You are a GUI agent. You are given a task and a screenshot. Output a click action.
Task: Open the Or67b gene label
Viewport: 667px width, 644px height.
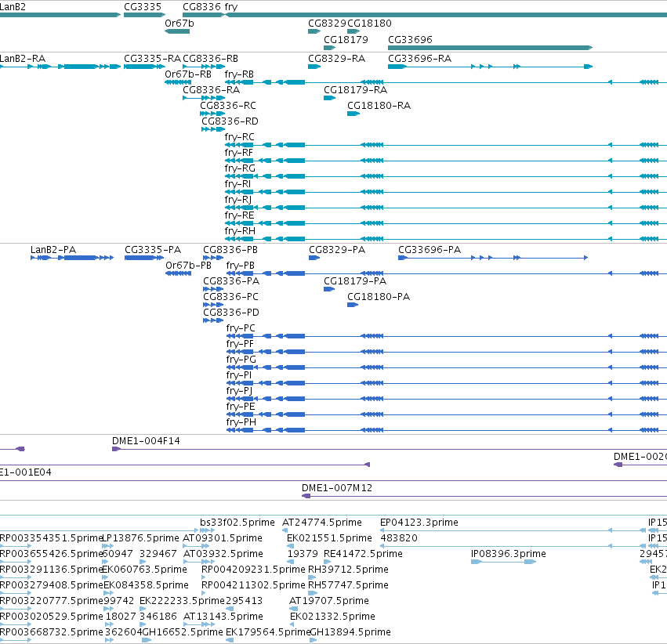pos(179,23)
